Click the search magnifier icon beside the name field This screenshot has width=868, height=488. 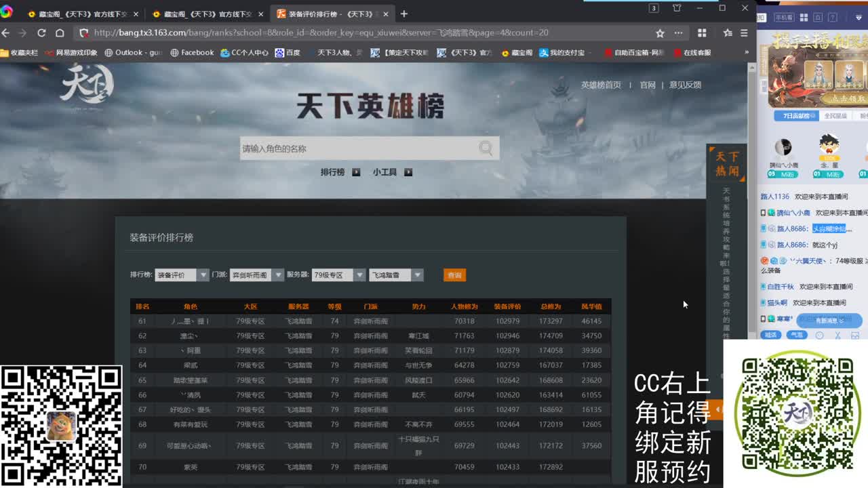pos(486,148)
